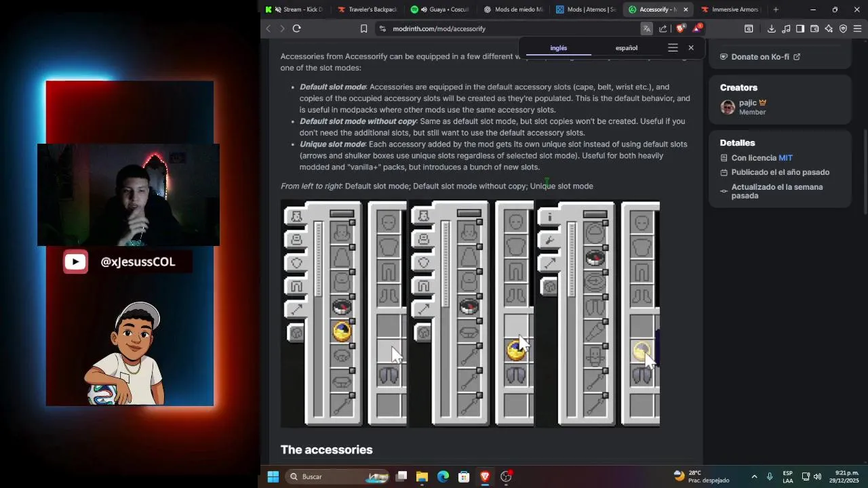Open the weather widget showing 28°C

pos(702,476)
